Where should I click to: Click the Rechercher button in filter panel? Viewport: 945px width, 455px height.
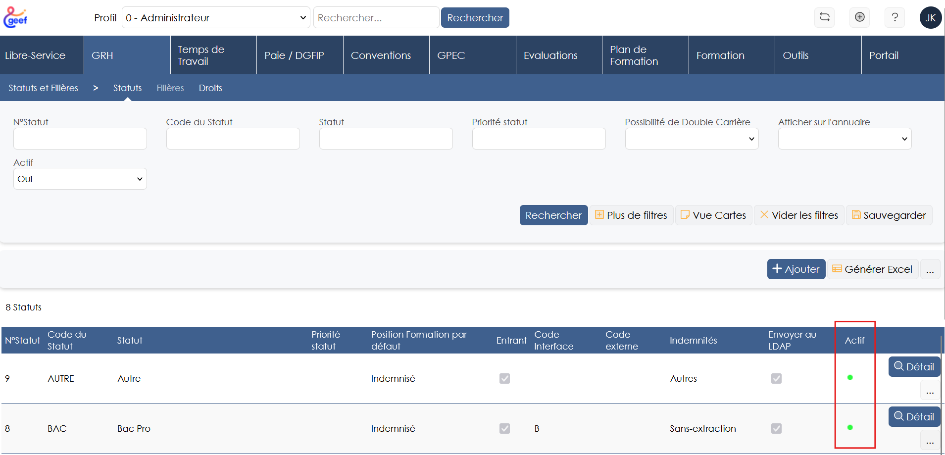(x=553, y=215)
